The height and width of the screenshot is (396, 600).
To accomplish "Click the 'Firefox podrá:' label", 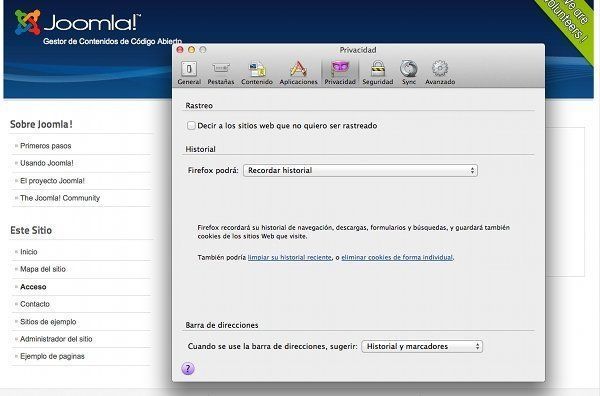I will click(x=213, y=170).
